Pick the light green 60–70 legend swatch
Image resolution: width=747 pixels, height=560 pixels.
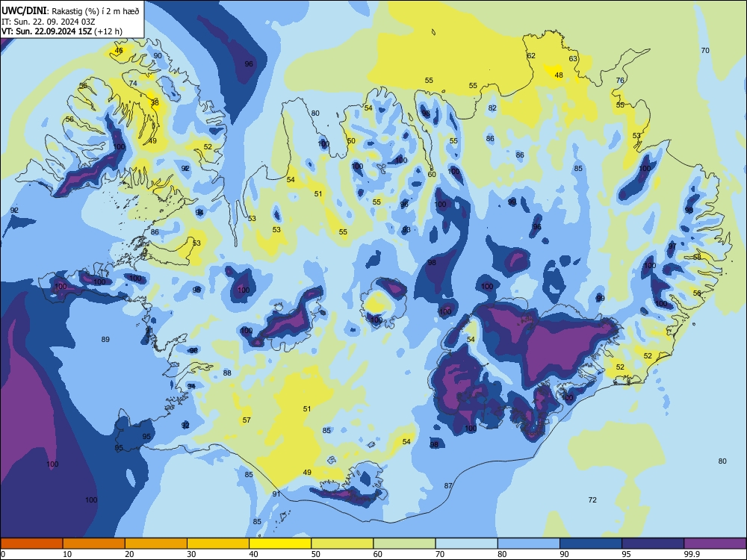click(404, 544)
